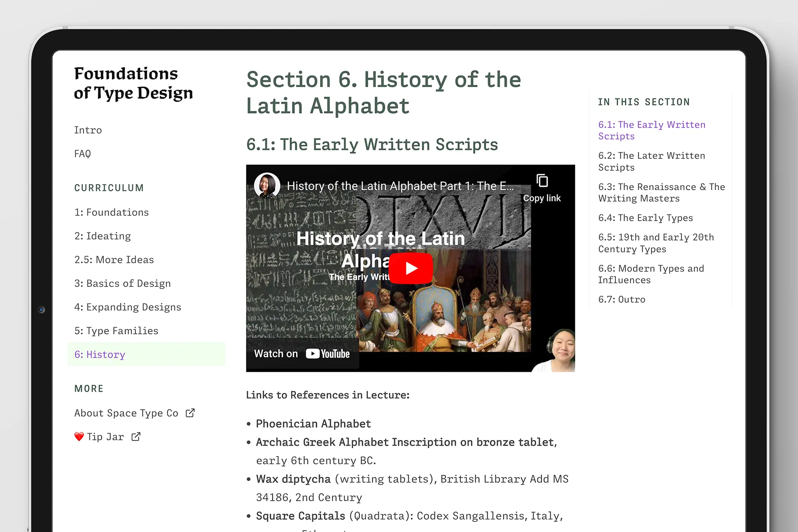Click the Copy link icon on the video

tap(542, 181)
